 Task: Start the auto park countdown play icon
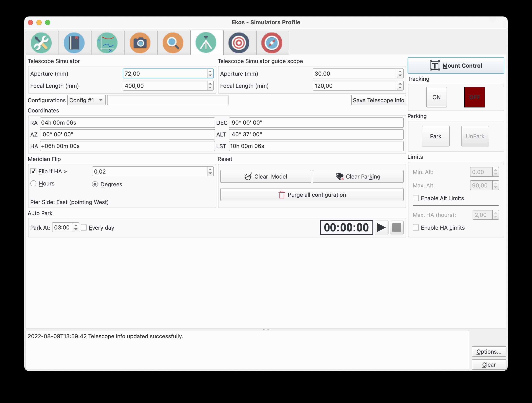click(381, 227)
